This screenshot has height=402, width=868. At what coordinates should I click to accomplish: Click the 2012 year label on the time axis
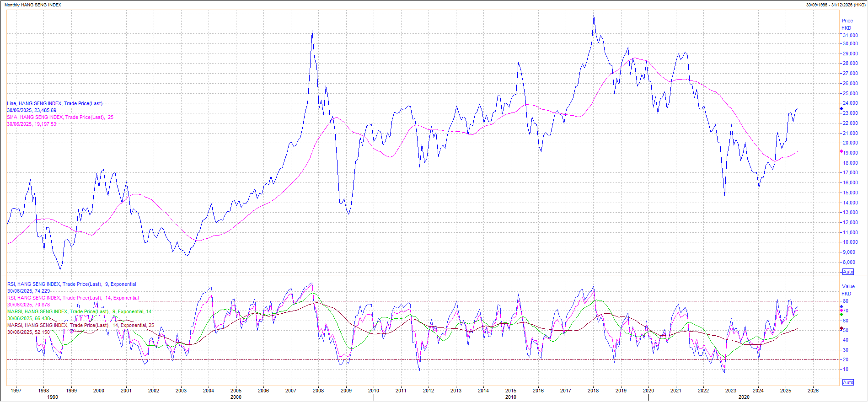(429, 391)
